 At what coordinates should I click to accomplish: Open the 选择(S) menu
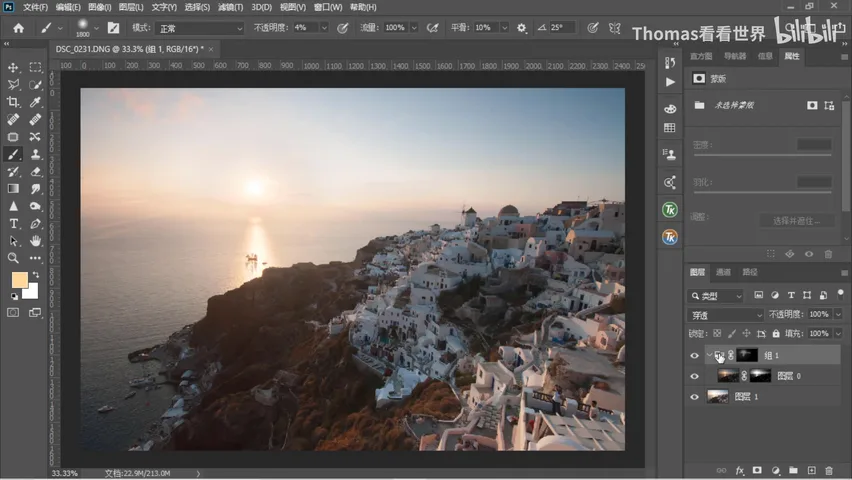pyautogui.click(x=197, y=7)
